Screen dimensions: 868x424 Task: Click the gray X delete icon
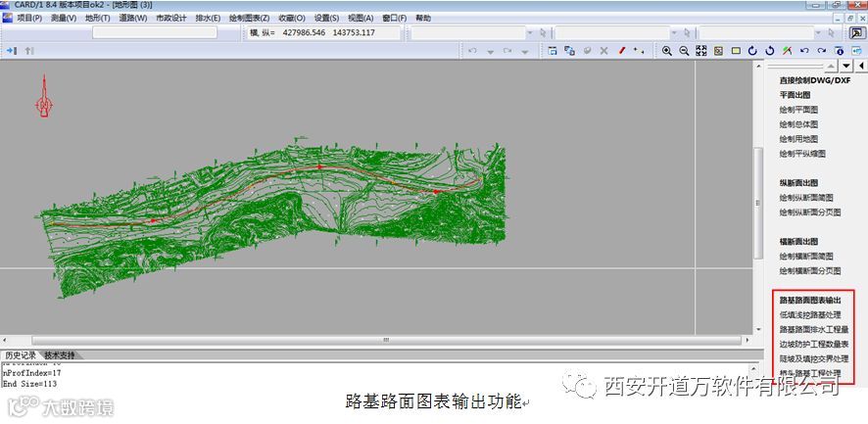tap(603, 50)
